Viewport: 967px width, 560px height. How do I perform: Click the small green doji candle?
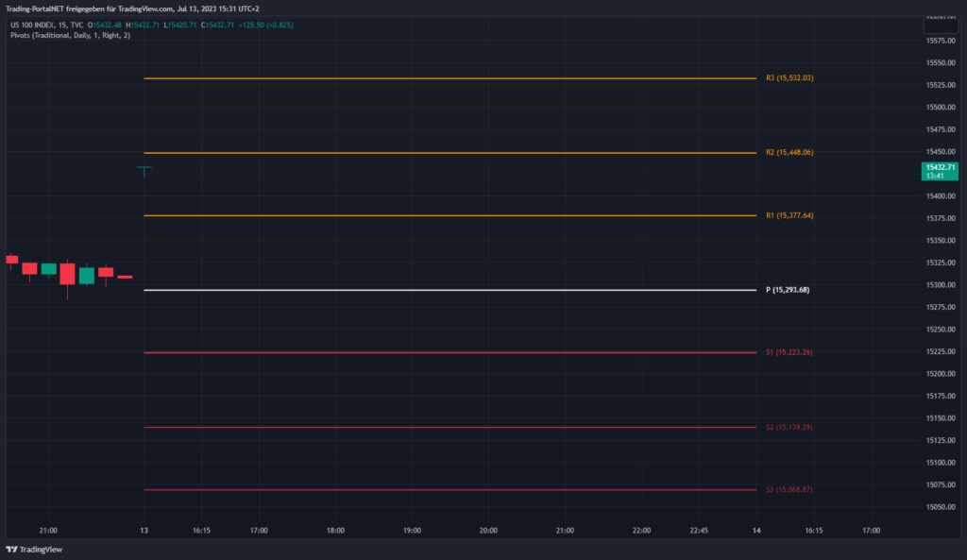click(x=144, y=170)
